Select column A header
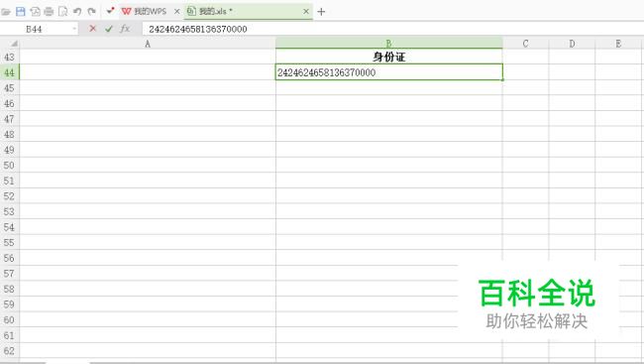The width and height of the screenshot is (644, 364). click(x=148, y=44)
